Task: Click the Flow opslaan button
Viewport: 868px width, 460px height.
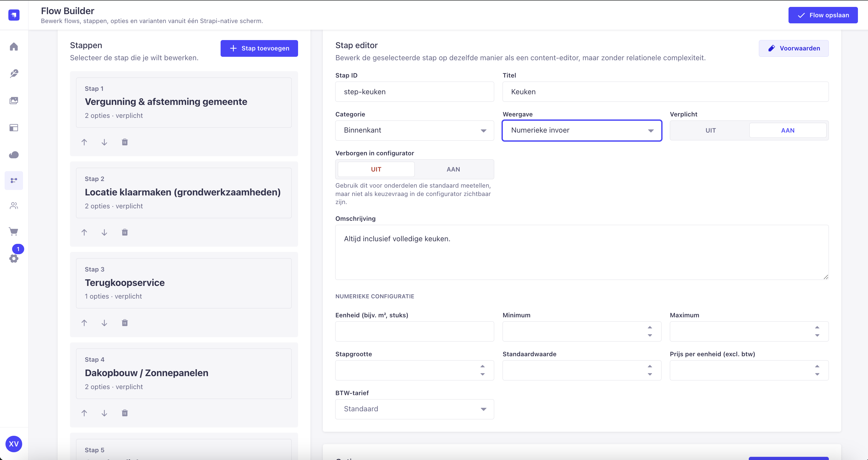Action: 823,15
